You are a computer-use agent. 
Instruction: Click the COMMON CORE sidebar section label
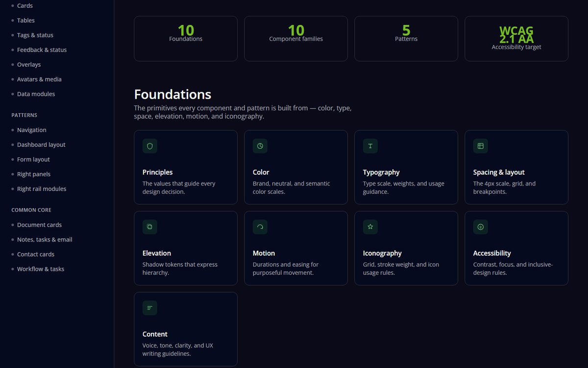(x=31, y=210)
